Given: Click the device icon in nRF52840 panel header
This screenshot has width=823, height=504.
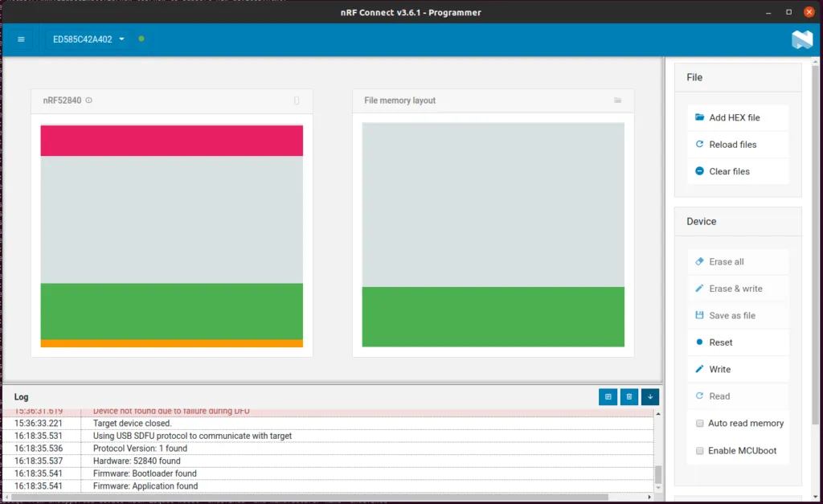Looking at the screenshot, I should (x=297, y=100).
